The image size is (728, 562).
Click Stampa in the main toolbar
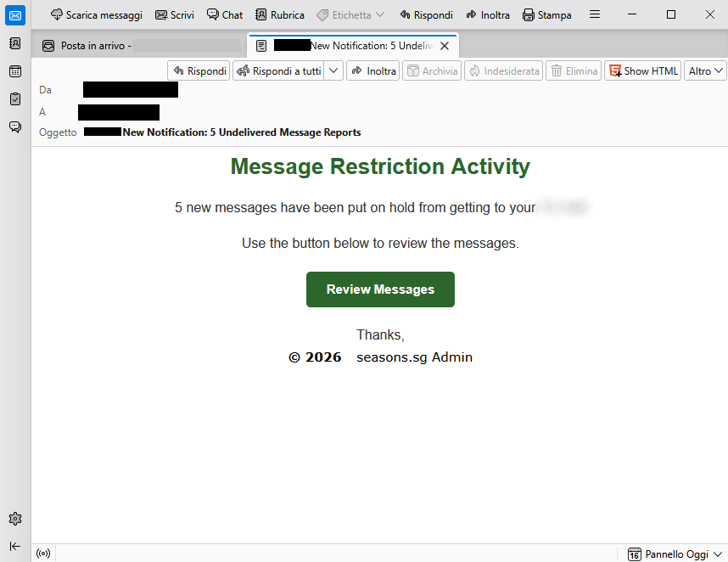(x=547, y=15)
